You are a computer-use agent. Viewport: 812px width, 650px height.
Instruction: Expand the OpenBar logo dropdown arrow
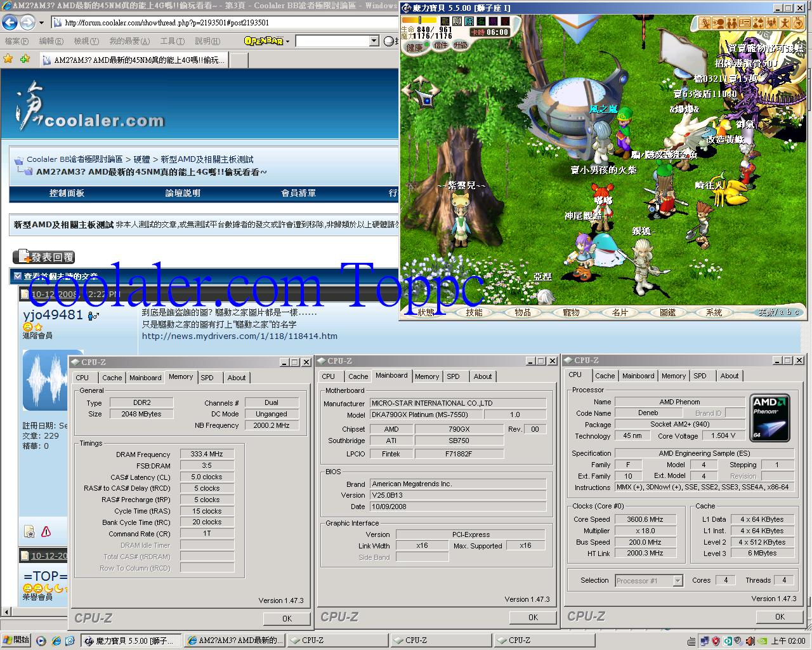pyautogui.click(x=287, y=41)
